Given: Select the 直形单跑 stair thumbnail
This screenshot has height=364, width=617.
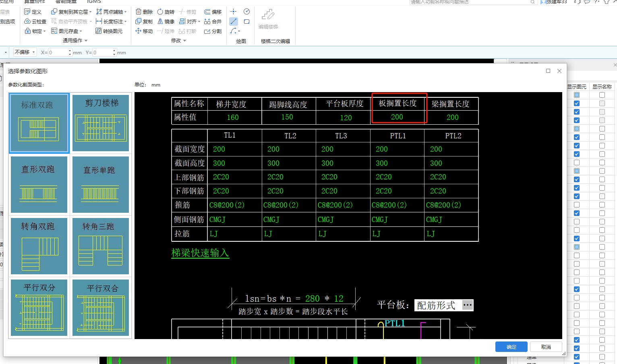Looking at the screenshot, I should coord(101,185).
